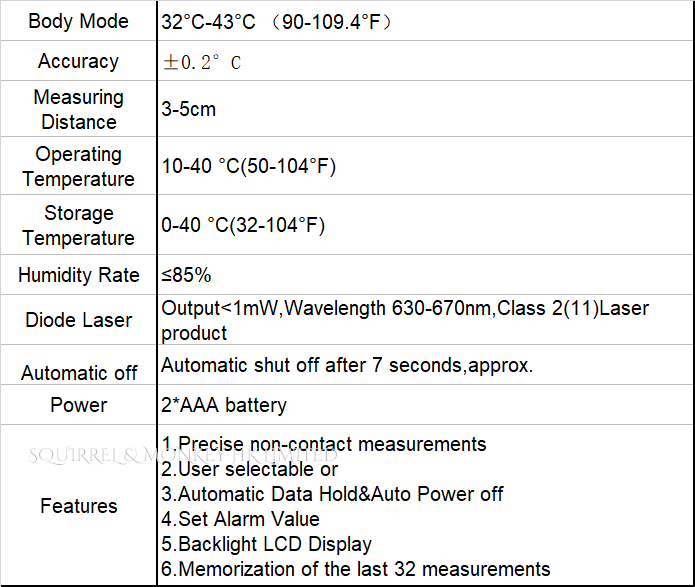Click the Storage Temperature label

pos(78,225)
